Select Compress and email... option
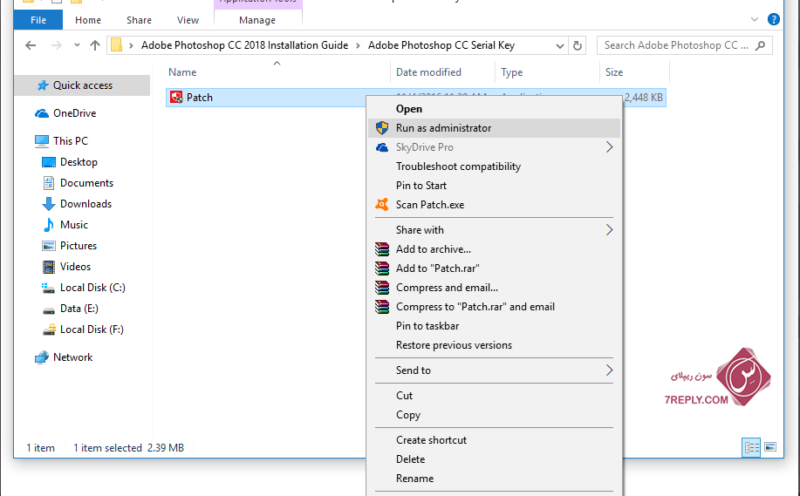800x496 pixels. click(446, 288)
